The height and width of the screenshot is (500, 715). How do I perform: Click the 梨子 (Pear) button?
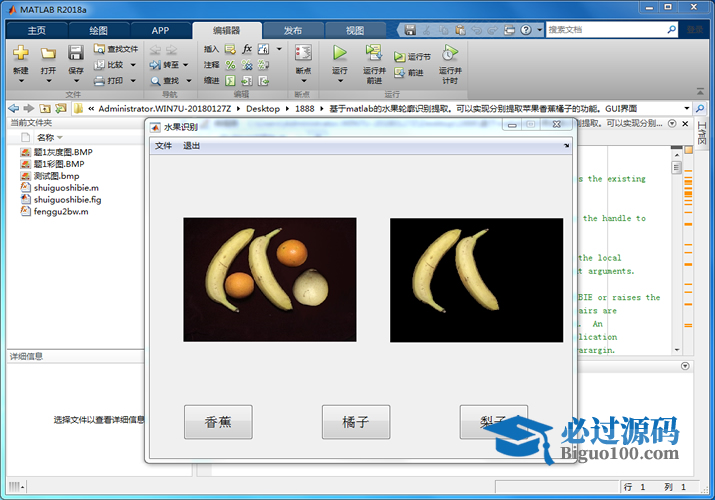(x=493, y=422)
